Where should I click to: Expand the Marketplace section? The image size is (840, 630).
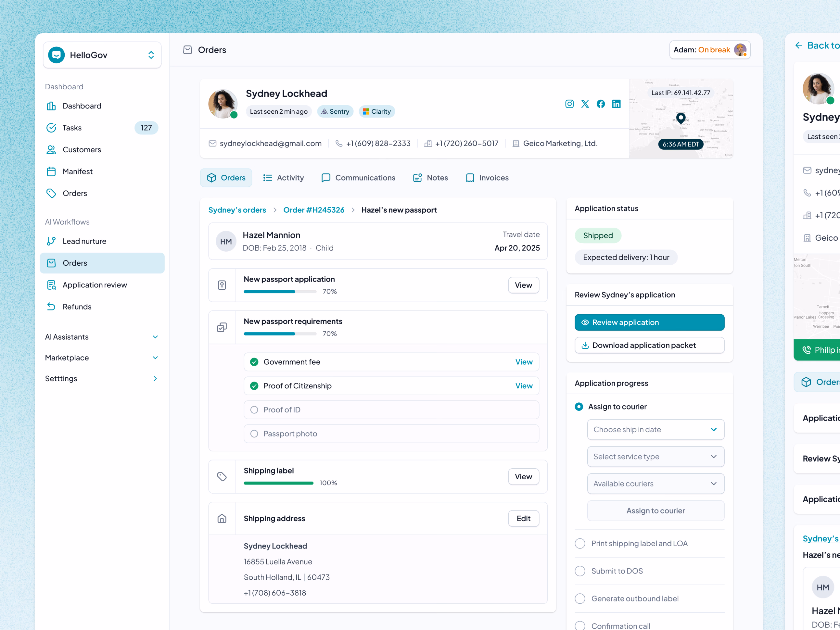pos(102,358)
